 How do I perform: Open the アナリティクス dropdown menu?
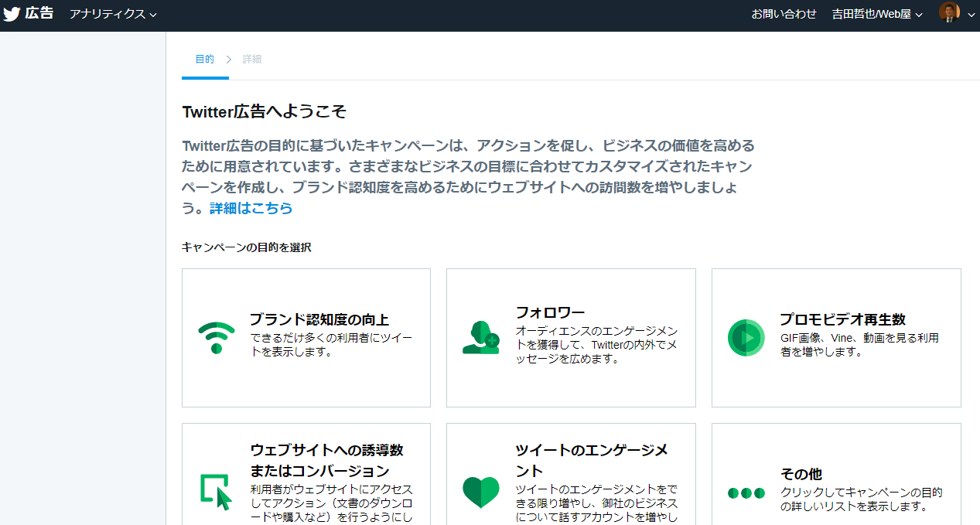(113, 14)
